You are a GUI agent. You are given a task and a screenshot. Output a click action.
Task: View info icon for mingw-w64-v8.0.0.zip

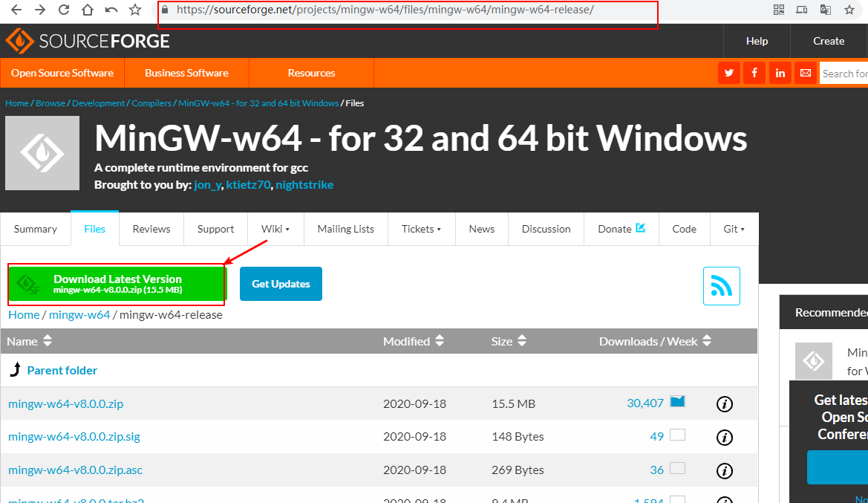click(x=725, y=404)
